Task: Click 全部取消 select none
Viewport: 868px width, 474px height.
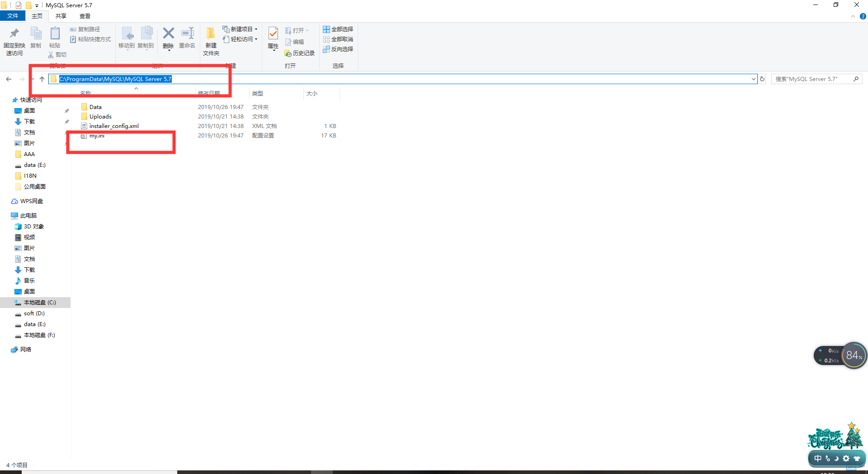Action: [338, 39]
